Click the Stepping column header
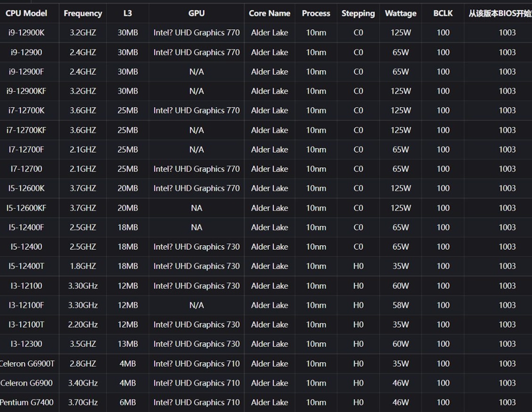The height and width of the screenshot is (412, 532). pos(358,13)
